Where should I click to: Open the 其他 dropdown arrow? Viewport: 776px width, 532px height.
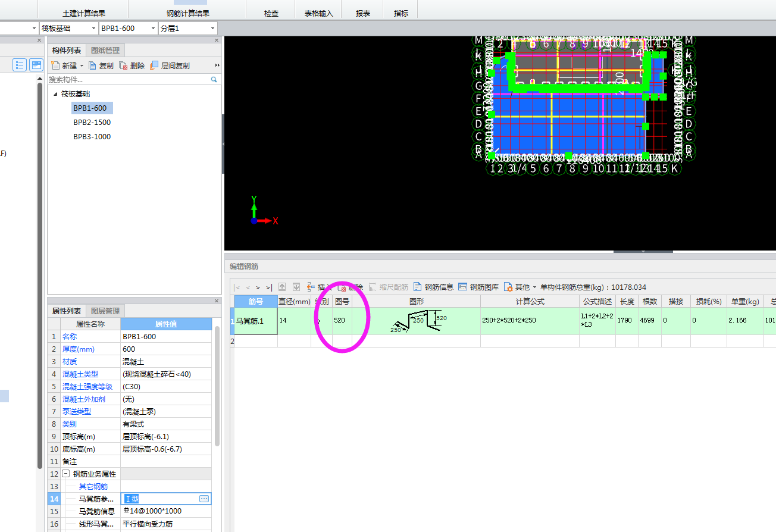pos(534,287)
